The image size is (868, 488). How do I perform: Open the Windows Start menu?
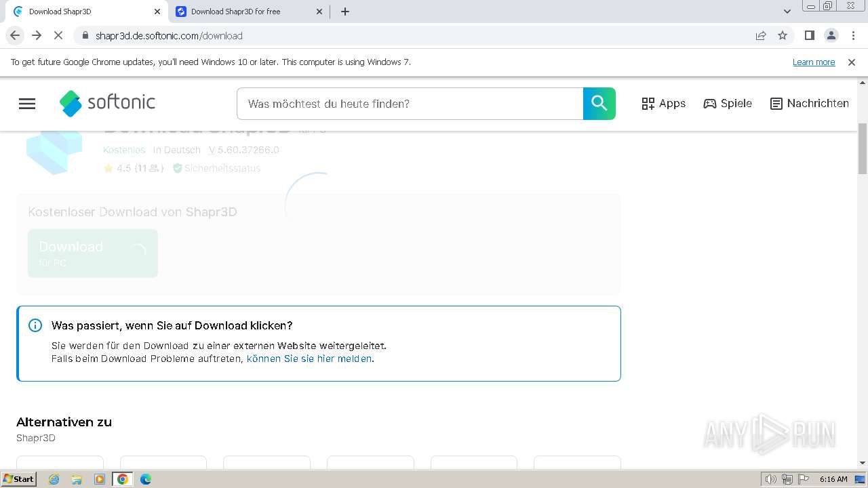click(19, 479)
